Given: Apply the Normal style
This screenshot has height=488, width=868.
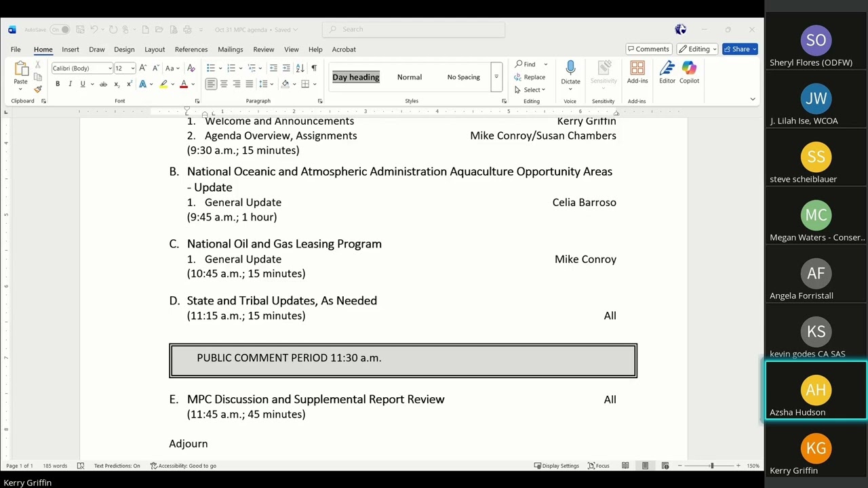Looking at the screenshot, I should coord(410,77).
